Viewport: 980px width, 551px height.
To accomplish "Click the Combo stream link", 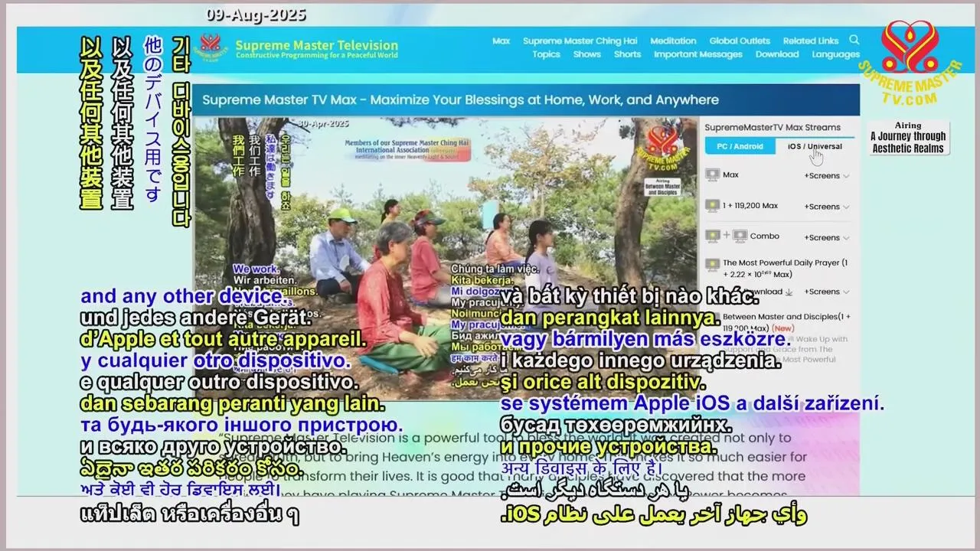I will (x=765, y=236).
